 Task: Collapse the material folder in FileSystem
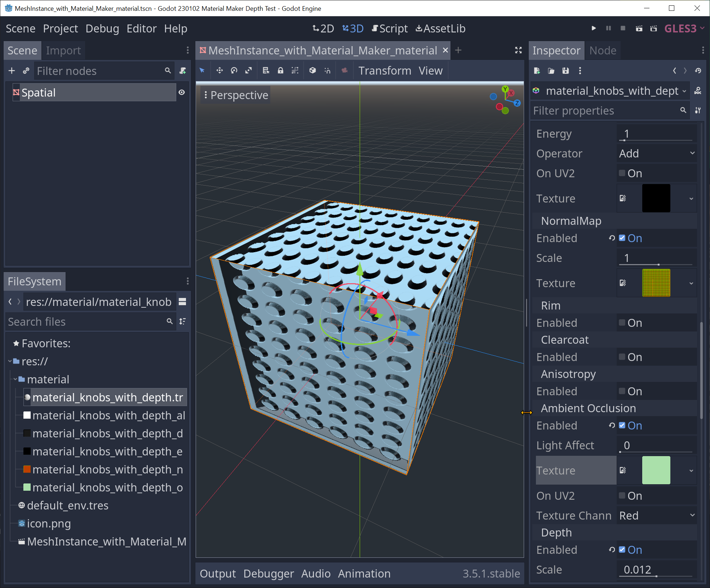point(15,379)
